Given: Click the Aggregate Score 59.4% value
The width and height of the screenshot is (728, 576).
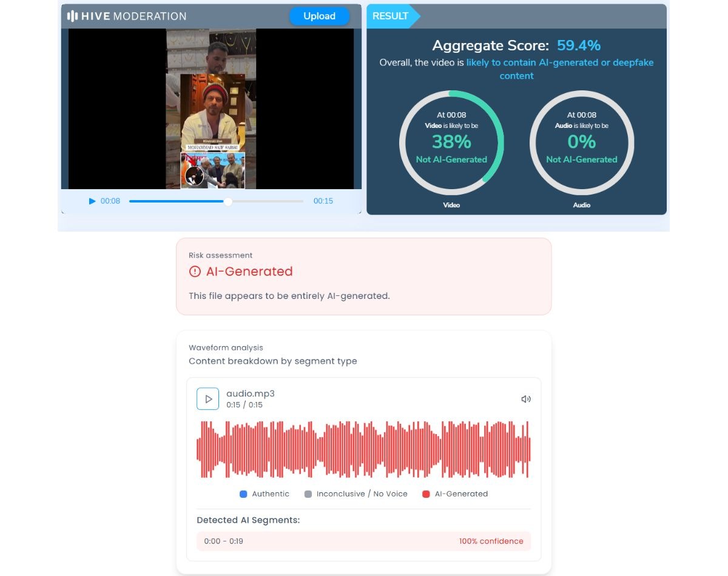Looking at the screenshot, I should 578,45.
